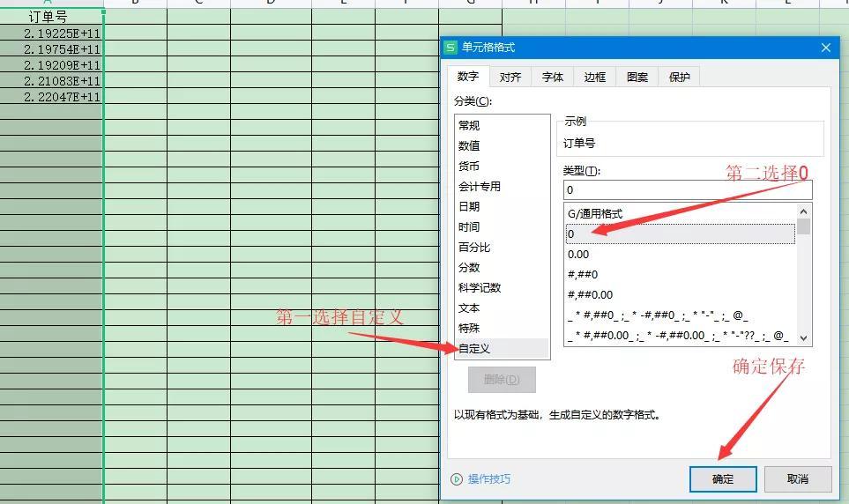This screenshot has height=504, width=849.
Task: Select cell containing 2.22047E+11
Action: click(x=51, y=96)
